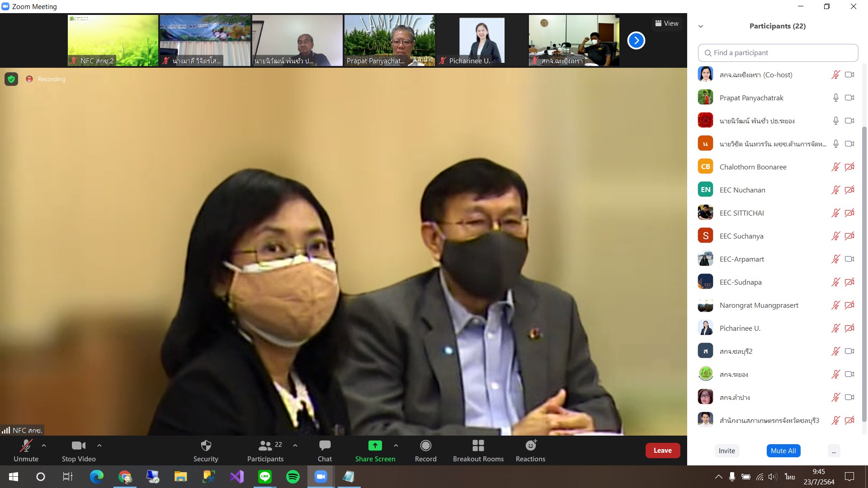Image resolution: width=868 pixels, height=488 pixels.
Task: Open the View layout menu
Action: click(x=667, y=23)
